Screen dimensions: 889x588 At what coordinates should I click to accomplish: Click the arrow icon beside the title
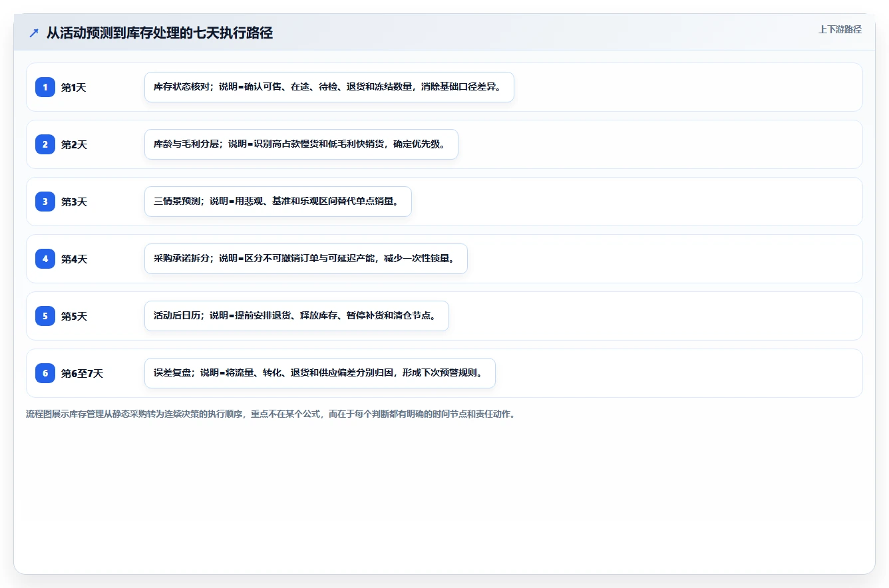click(34, 33)
